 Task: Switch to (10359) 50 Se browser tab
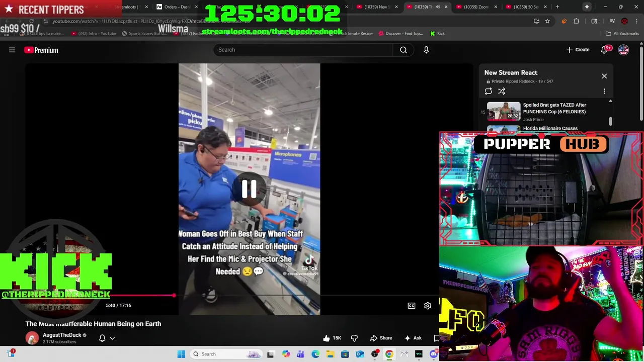pos(526,7)
